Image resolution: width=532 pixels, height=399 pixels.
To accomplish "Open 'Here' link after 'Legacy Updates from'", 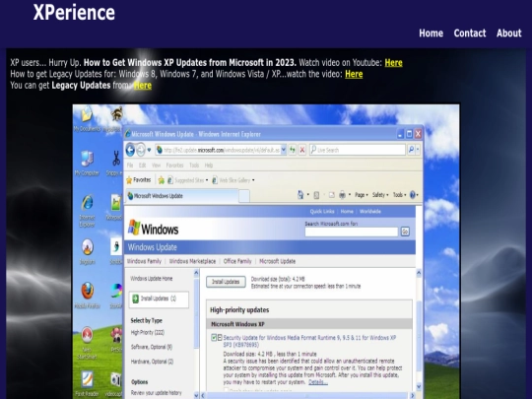I will point(143,86).
